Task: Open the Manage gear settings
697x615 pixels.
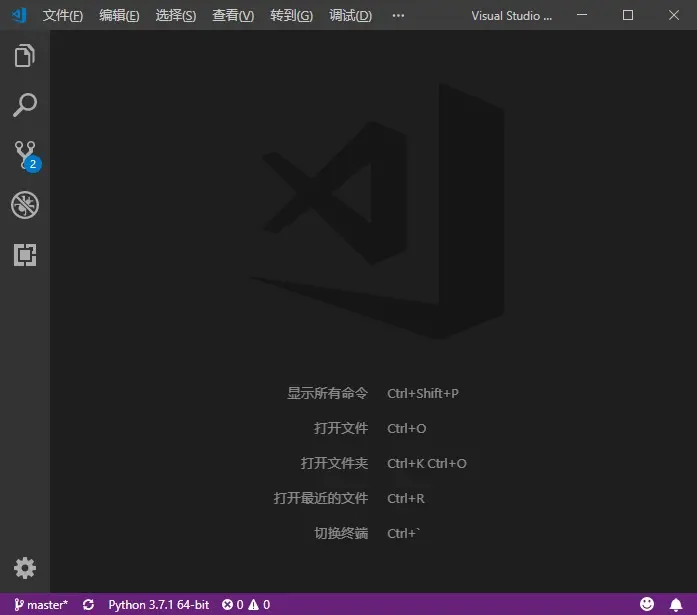Action: 25,567
